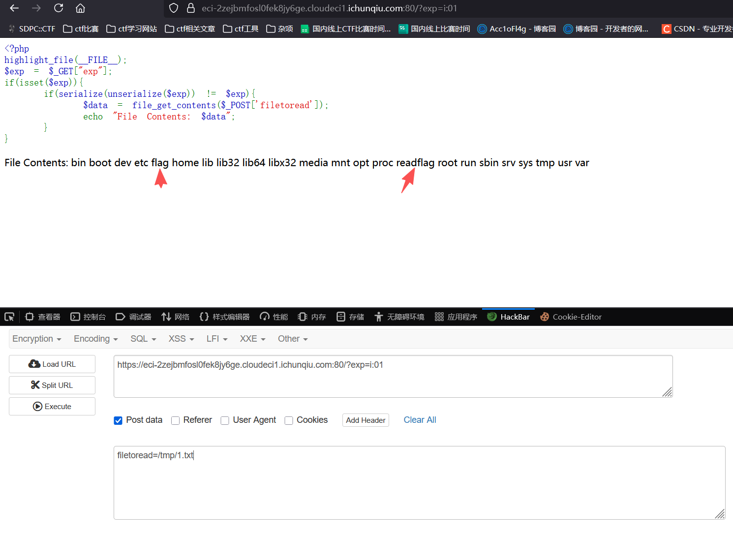Open 博客园 开发者的网 bookmark
This screenshot has width=733, height=560.
pyautogui.click(x=606, y=29)
